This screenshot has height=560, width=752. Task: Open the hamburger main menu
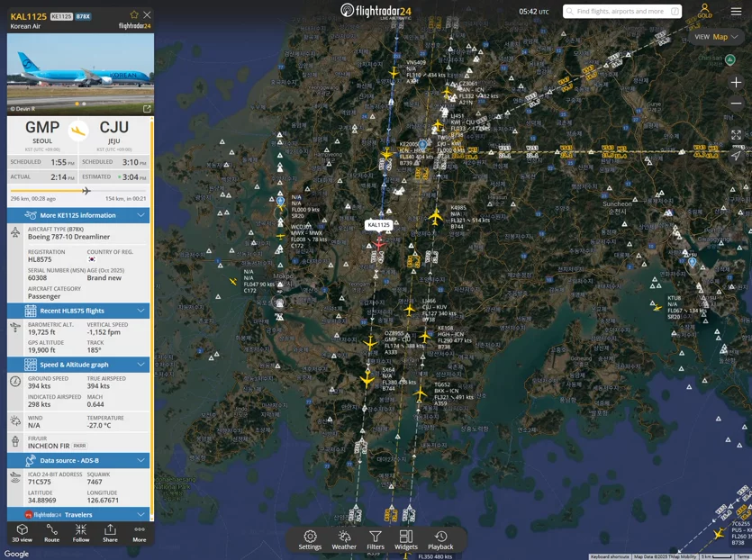(x=736, y=12)
